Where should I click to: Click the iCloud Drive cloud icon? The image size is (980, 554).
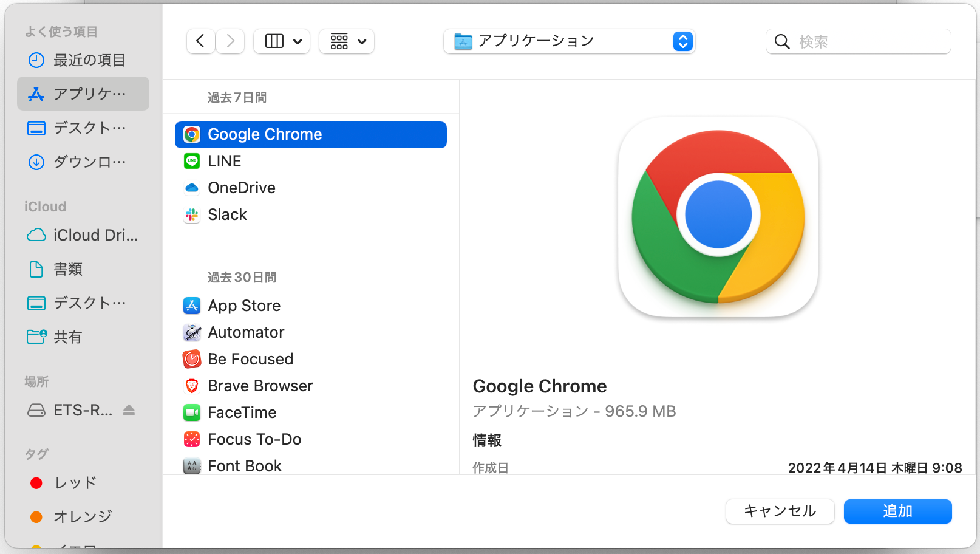(36, 235)
